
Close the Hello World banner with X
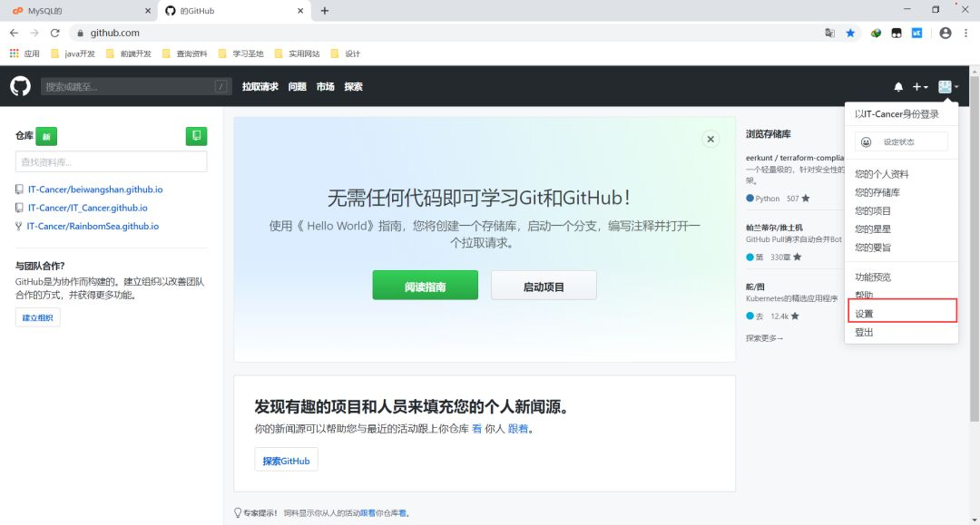pyautogui.click(x=710, y=140)
